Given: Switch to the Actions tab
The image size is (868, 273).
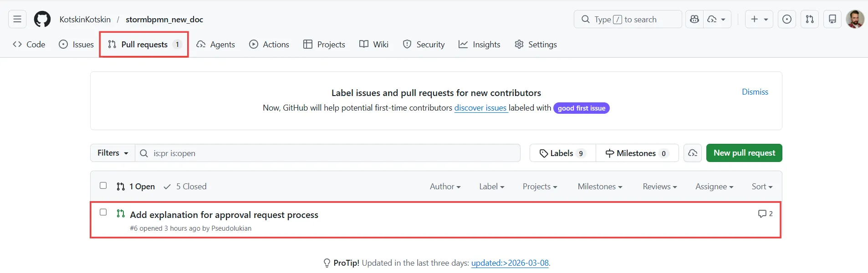Looking at the screenshot, I should 269,45.
